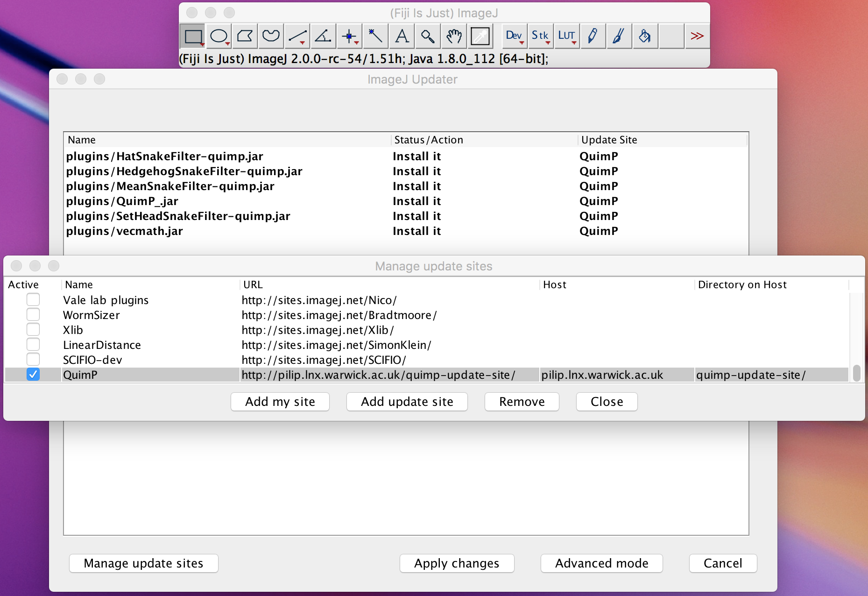Activate the Wand tracing tool
The height and width of the screenshot is (596, 868).
point(375,36)
